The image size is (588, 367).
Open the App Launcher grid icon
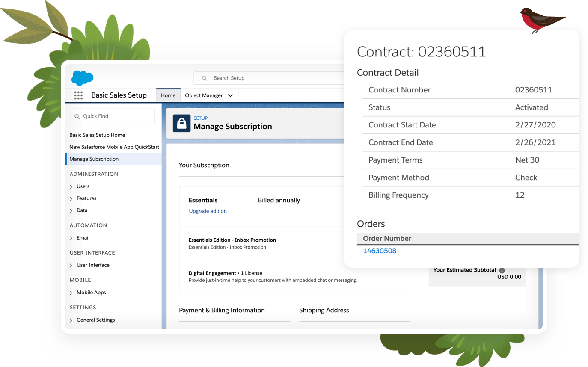[78, 95]
